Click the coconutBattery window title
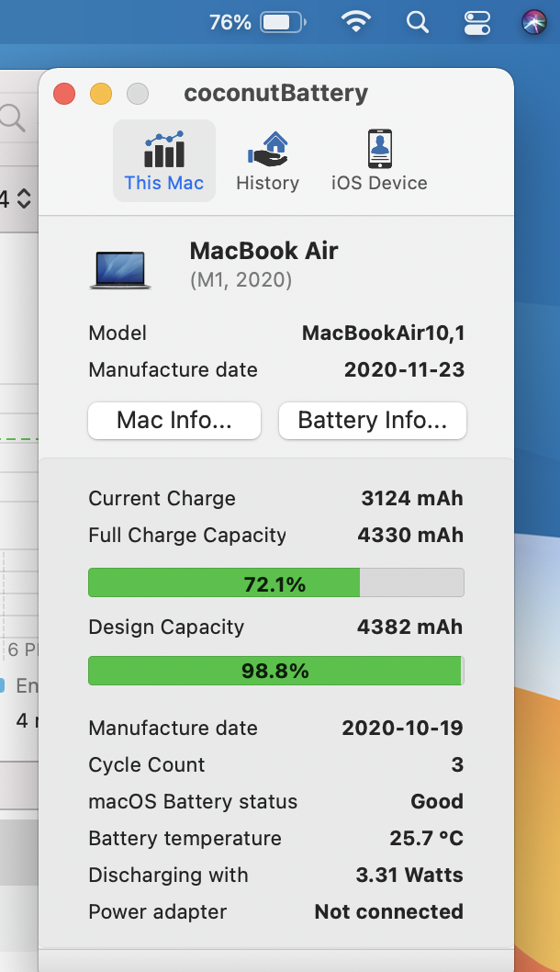 (x=275, y=93)
